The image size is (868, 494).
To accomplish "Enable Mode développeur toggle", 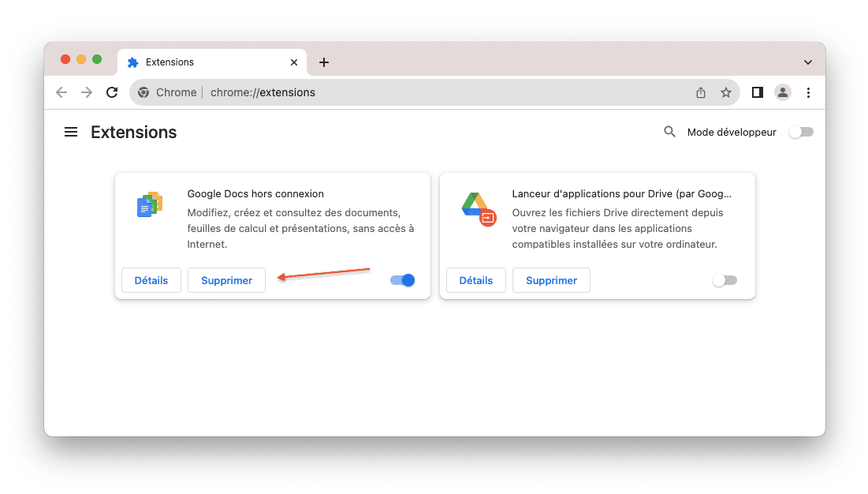I will coord(801,132).
